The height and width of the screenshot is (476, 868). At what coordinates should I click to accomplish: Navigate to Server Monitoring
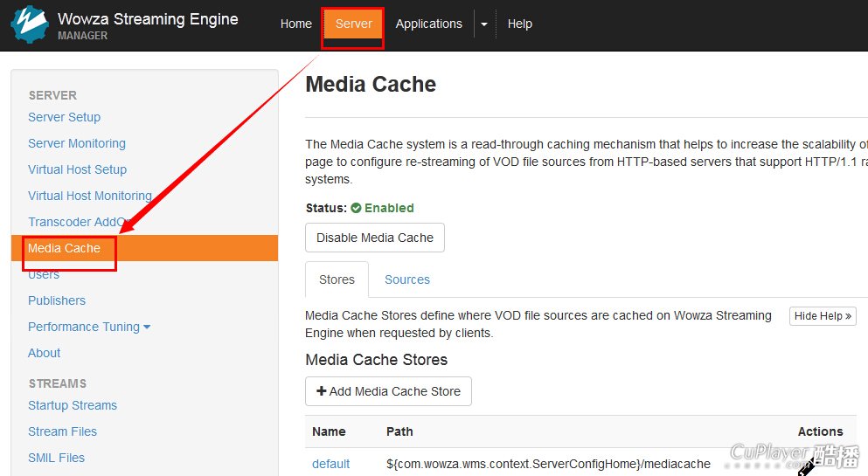click(x=77, y=143)
